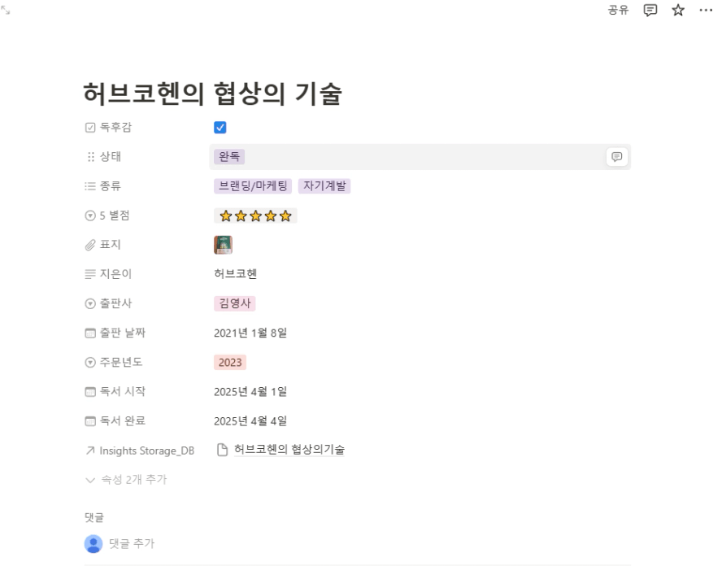Add page to favorites with star icon
The image size is (713, 588).
(678, 10)
